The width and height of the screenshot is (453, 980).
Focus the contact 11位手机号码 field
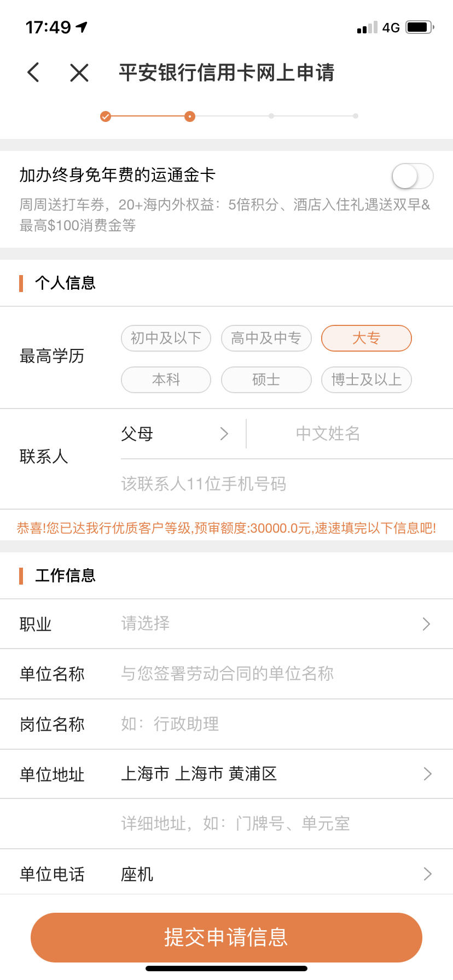(x=284, y=484)
